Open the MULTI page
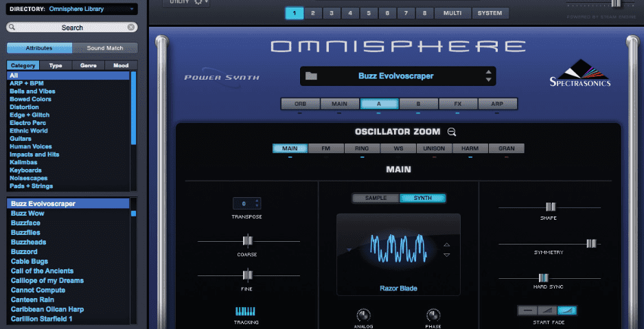The height and width of the screenshot is (329, 644). pos(452,13)
